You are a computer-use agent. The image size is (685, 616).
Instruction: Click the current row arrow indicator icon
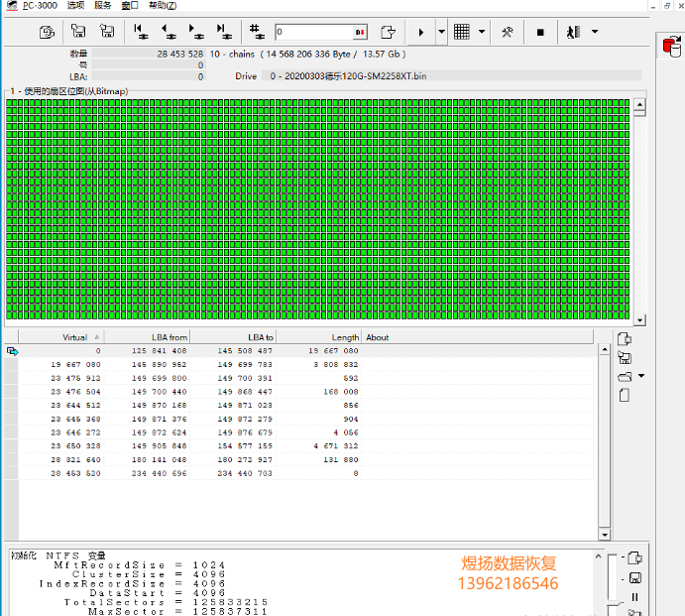click(x=13, y=351)
